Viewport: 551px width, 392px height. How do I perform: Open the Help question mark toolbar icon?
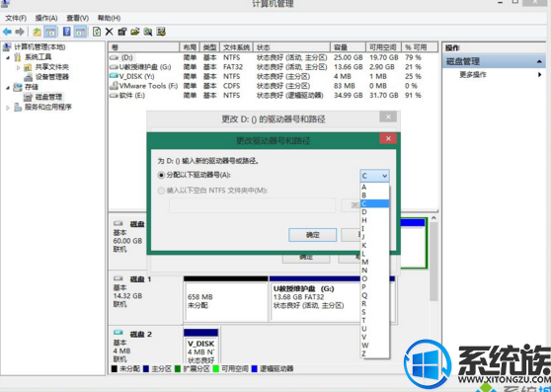point(67,32)
